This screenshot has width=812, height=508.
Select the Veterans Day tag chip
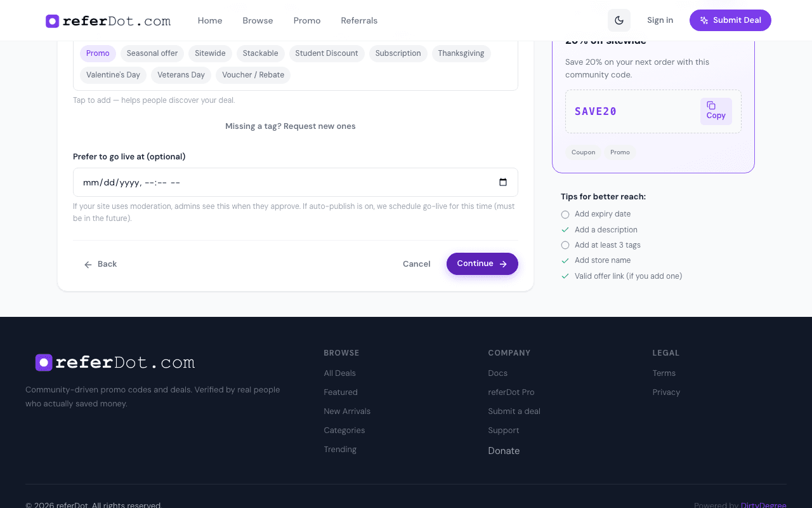pyautogui.click(x=181, y=75)
